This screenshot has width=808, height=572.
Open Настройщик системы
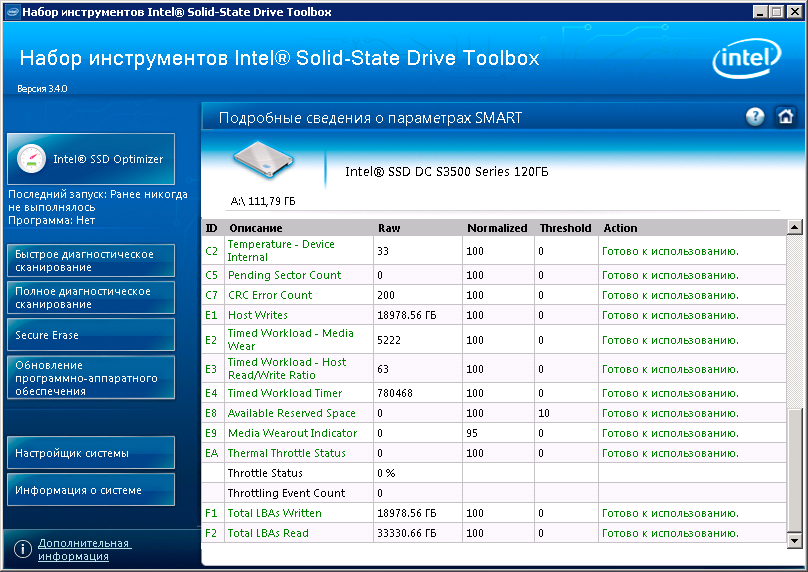(91, 453)
